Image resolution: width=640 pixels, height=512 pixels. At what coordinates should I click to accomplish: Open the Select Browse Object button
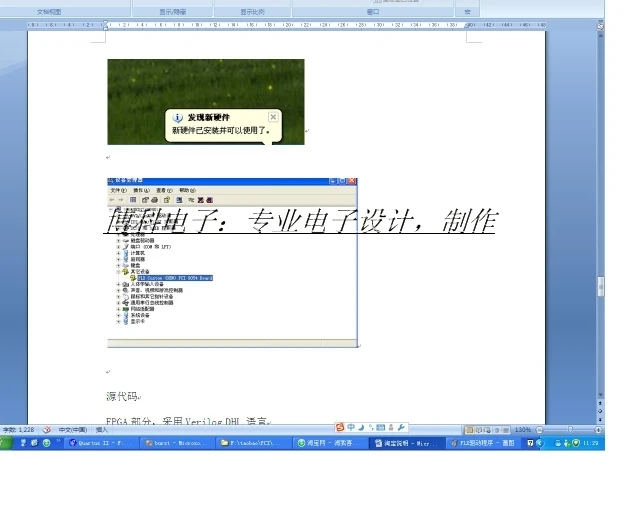600,411
